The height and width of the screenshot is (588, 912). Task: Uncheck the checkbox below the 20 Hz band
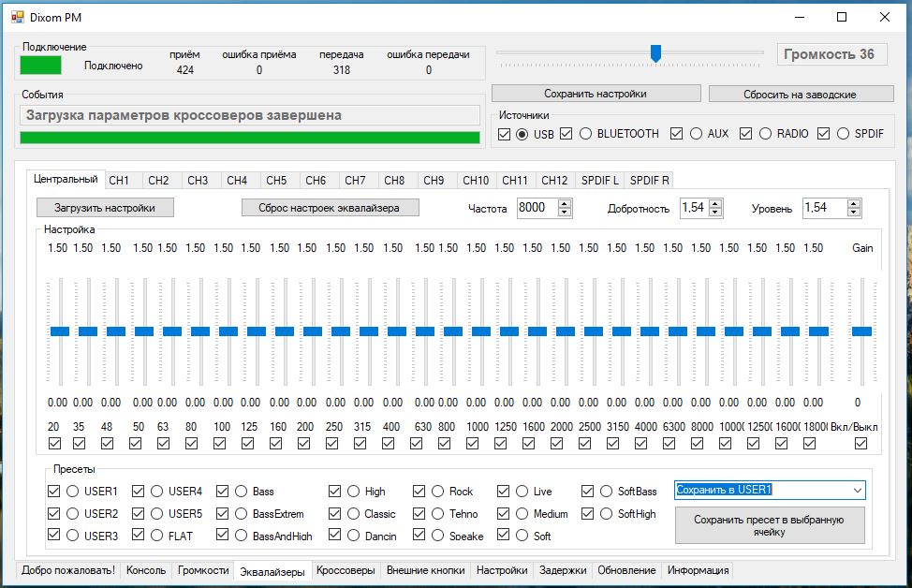tap(53, 444)
